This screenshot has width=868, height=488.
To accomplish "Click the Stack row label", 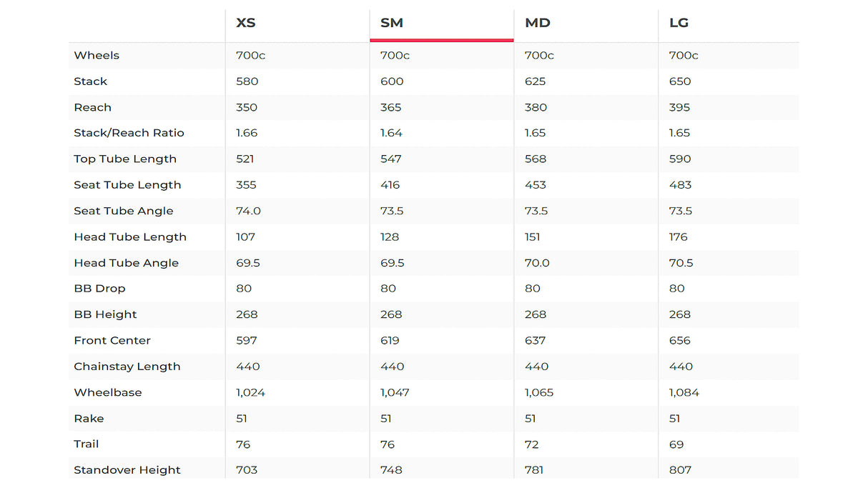I will pos(91,81).
